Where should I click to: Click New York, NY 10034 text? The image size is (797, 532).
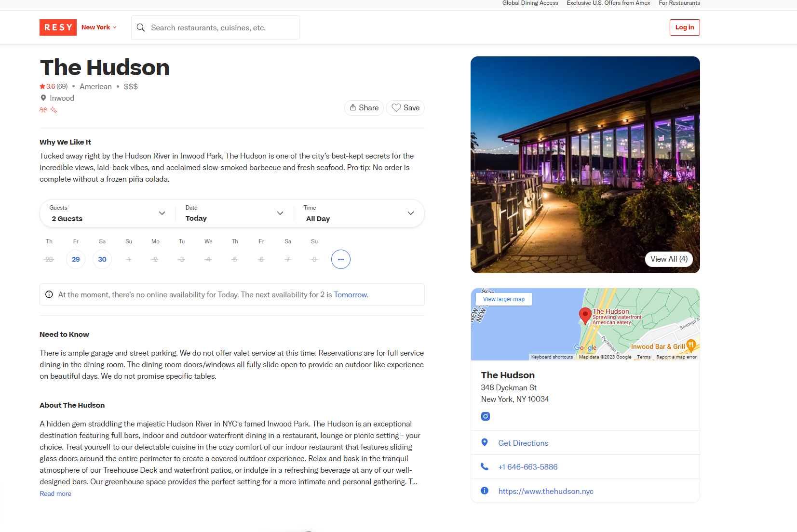click(514, 399)
